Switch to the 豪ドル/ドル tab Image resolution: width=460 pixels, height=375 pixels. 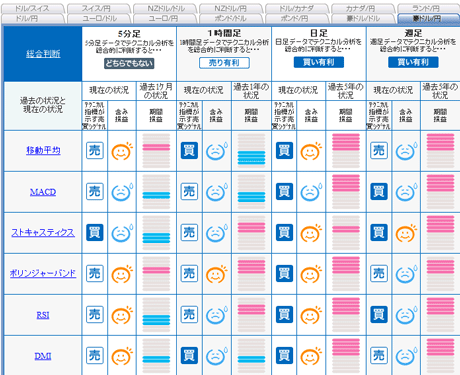pos(363,19)
